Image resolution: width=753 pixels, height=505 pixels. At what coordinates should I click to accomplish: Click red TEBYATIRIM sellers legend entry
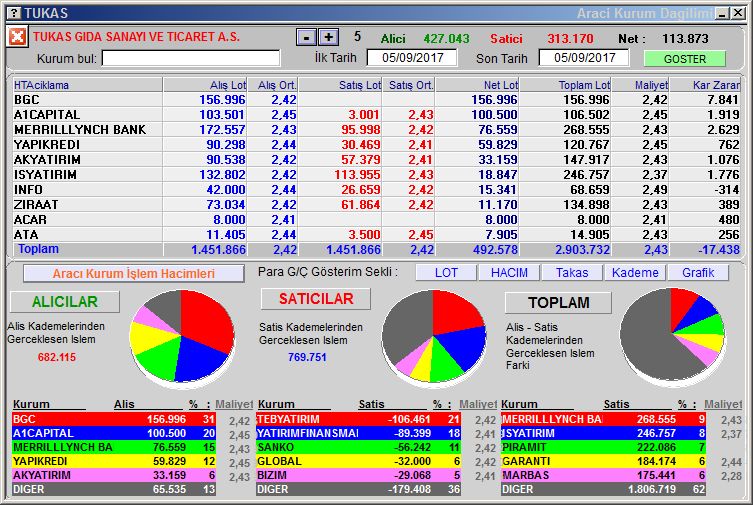(358, 419)
